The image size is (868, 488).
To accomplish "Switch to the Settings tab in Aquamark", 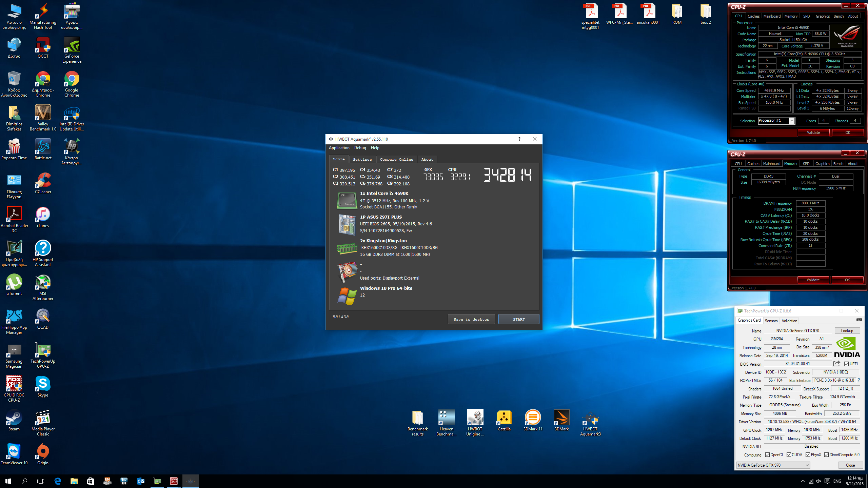I will [362, 159].
